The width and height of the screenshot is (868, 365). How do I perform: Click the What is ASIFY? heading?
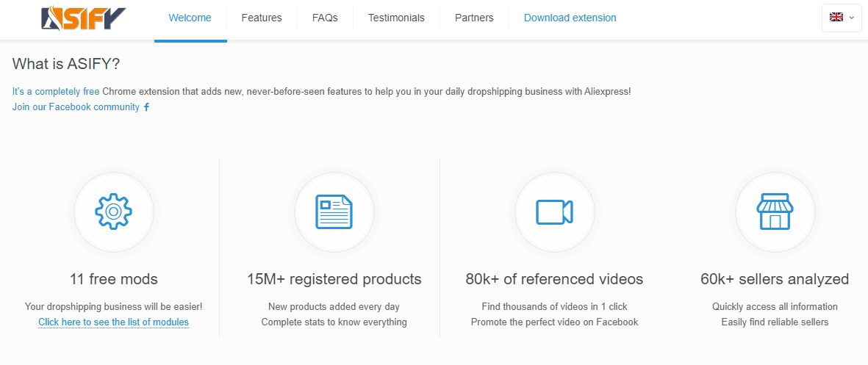point(66,64)
